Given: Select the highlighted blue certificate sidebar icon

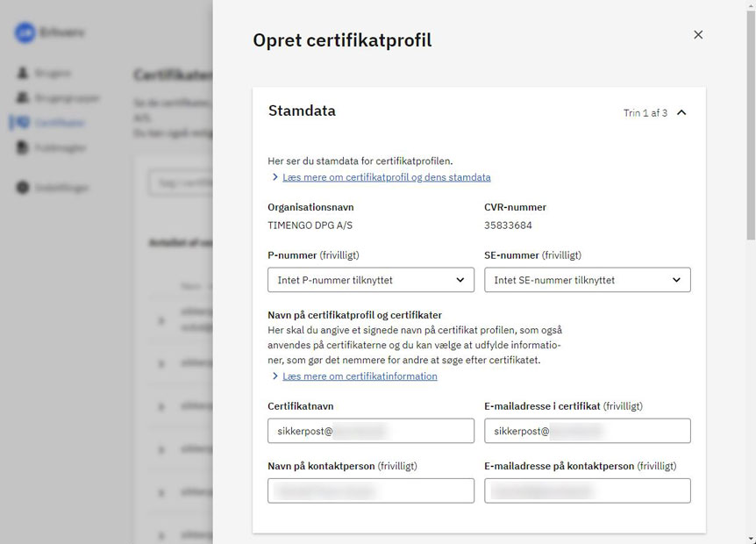Looking at the screenshot, I should (x=22, y=123).
